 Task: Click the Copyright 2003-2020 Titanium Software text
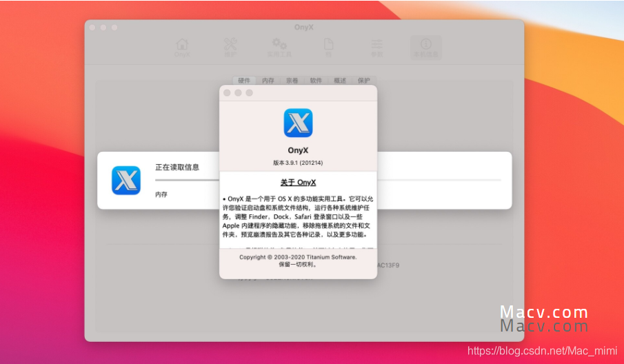coord(298,257)
